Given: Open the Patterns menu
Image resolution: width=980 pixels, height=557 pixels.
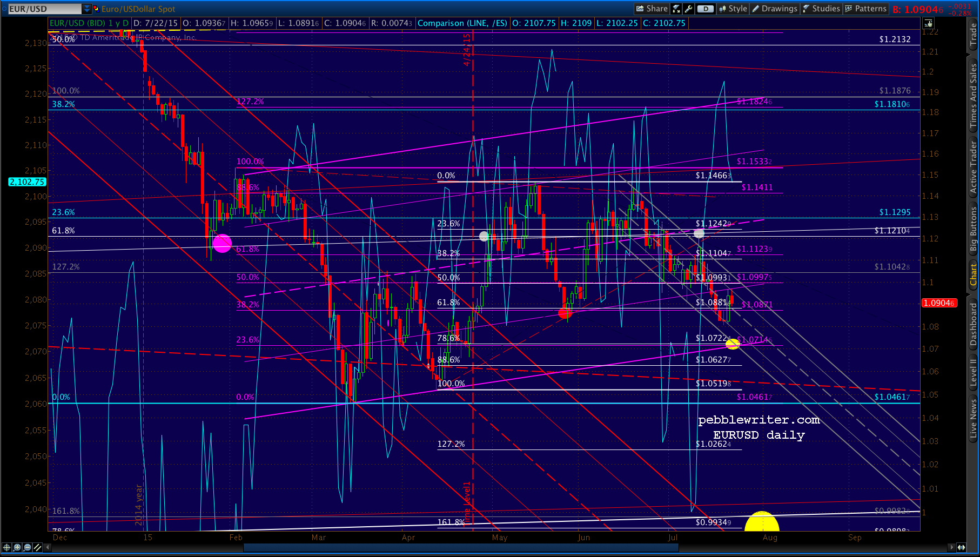Looking at the screenshot, I should coord(865,9).
